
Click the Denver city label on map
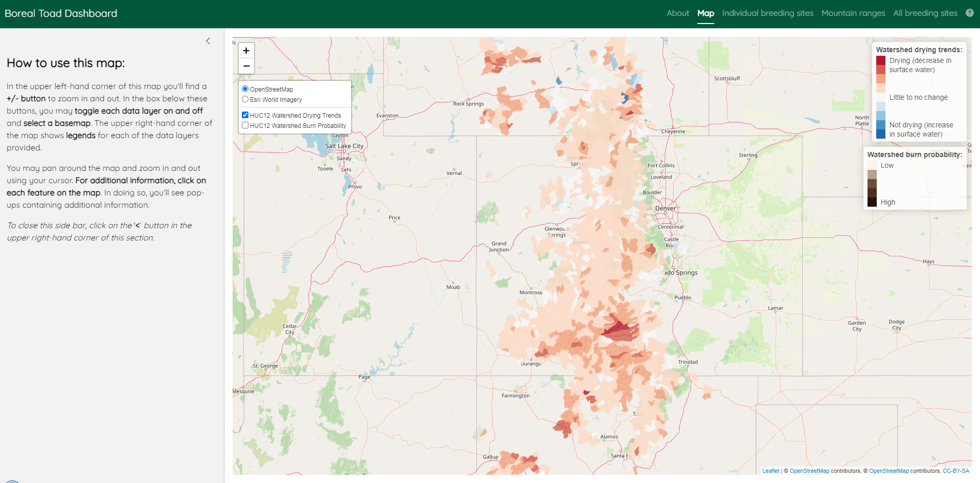click(x=665, y=208)
